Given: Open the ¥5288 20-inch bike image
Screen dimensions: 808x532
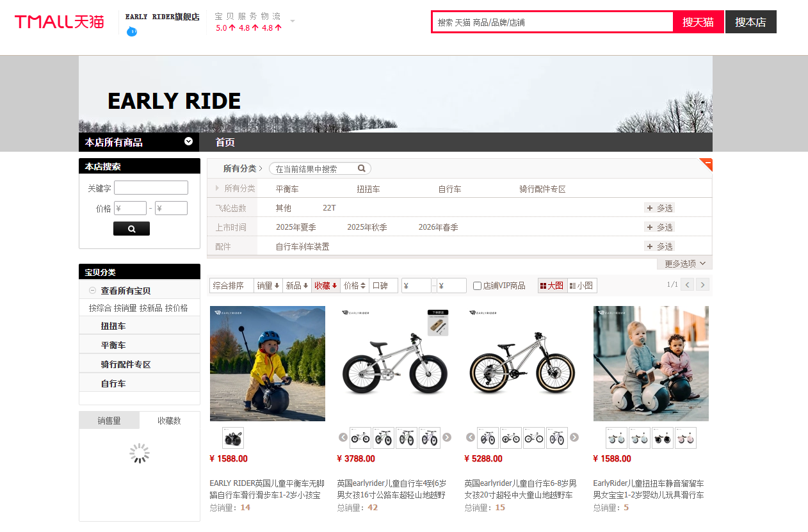Looking at the screenshot, I should coord(522,364).
